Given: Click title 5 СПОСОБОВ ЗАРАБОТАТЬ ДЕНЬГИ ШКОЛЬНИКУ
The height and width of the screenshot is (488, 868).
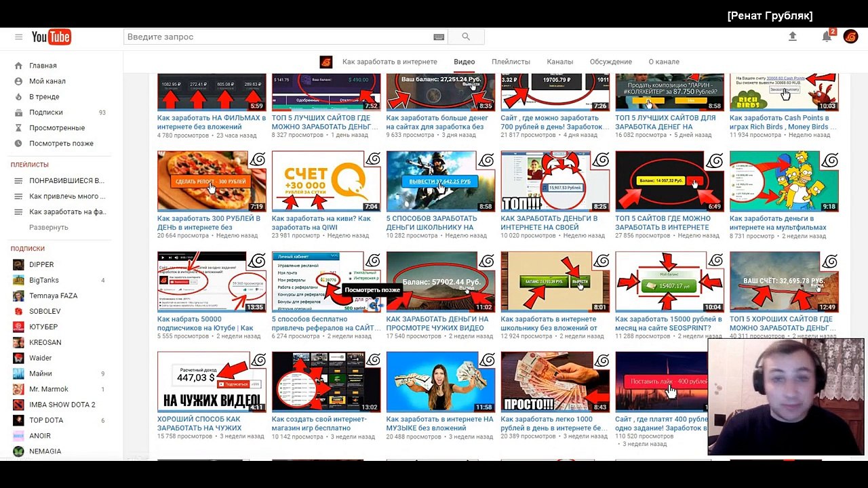Looking at the screenshot, I should coord(432,223).
